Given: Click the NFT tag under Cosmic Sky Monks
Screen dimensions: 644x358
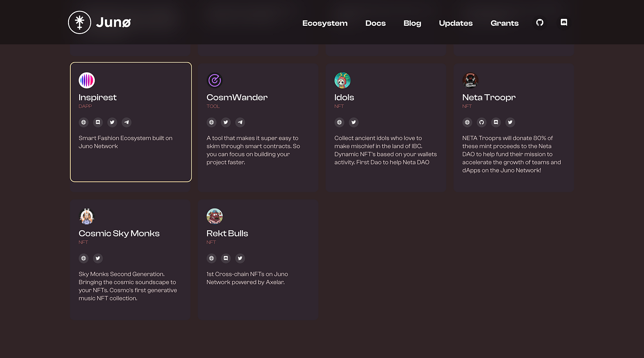Looking at the screenshot, I should (x=83, y=242).
